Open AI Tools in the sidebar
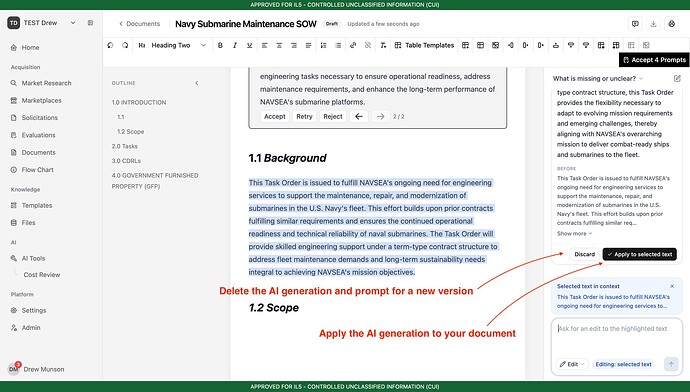Viewport: 690px width, 392px height. coord(33,258)
